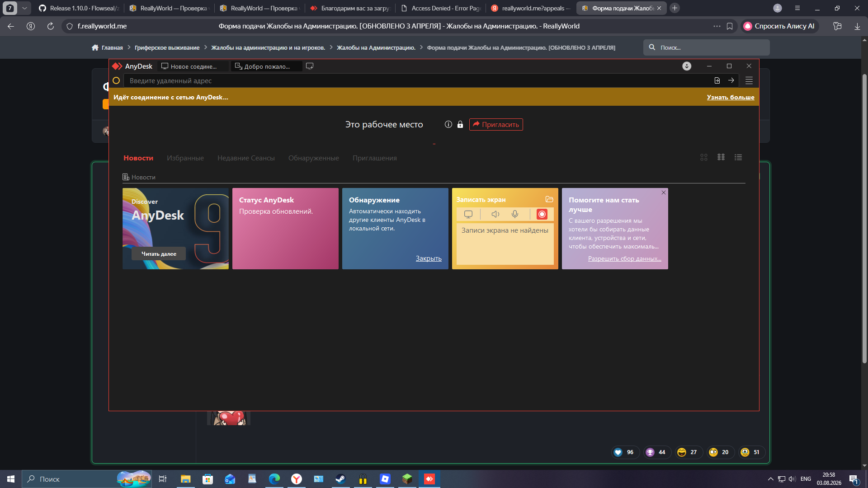868x488 pixels.
Task: Click the yellow connection status circle
Action: pyautogui.click(x=116, y=80)
